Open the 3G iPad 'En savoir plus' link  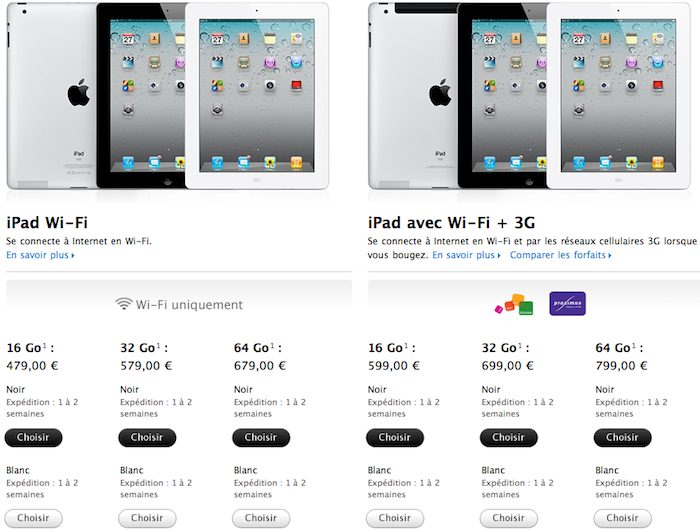click(x=467, y=255)
